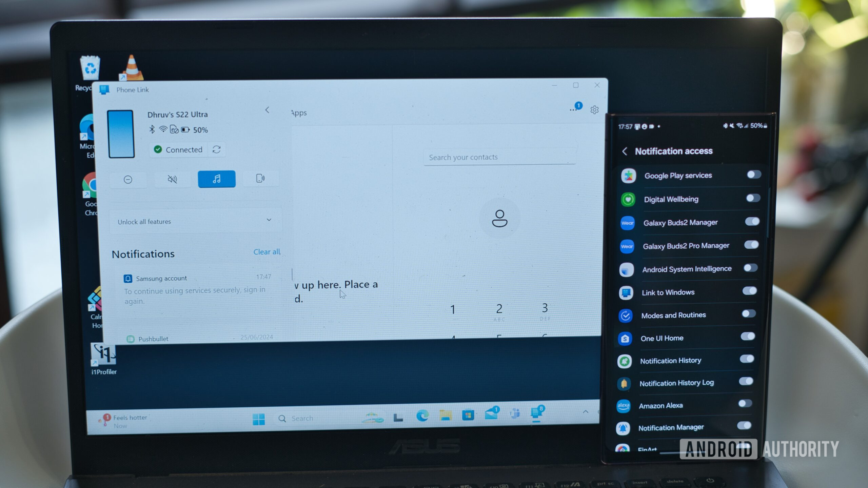This screenshot has width=868, height=488.
Task: Click the Phone Link settings gear icon
Action: pyautogui.click(x=594, y=110)
